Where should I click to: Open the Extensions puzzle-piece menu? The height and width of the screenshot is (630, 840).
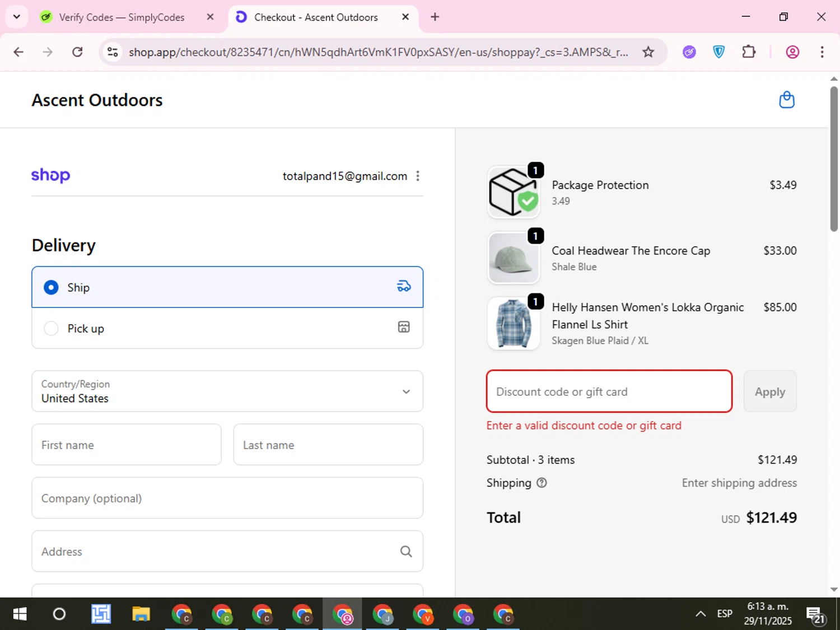pos(749,52)
